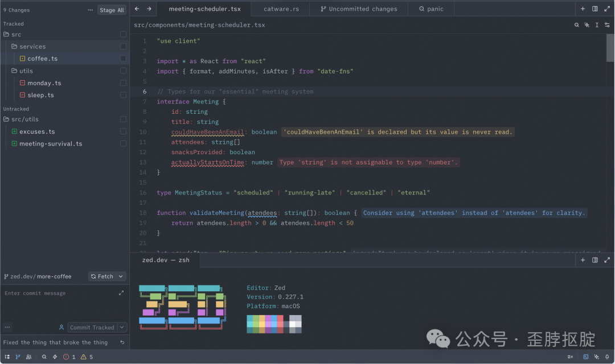The image size is (615, 364).
Task: Check the stage box for excuses.ts
Action: pos(123,131)
